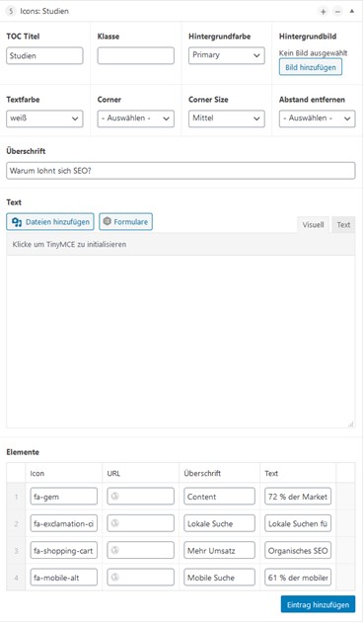364x623 pixels.
Task: Click the Formulare button icon
Action: [x=108, y=221]
